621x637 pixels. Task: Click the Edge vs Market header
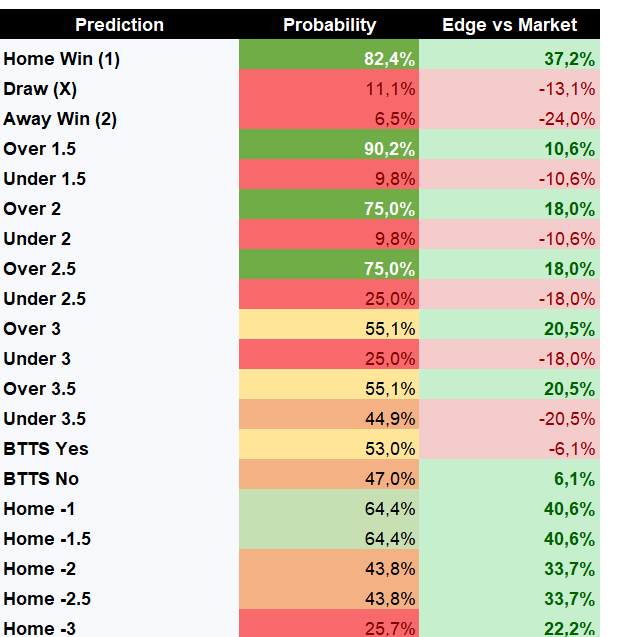click(509, 24)
